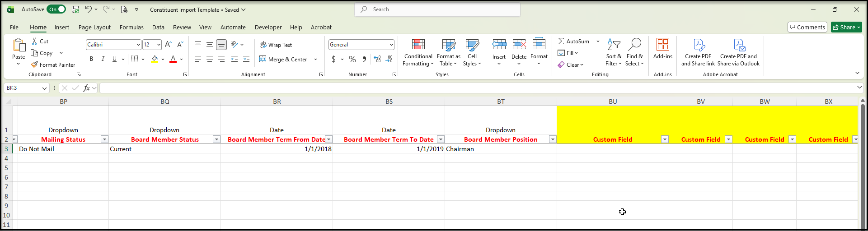The height and width of the screenshot is (231, 868).
Task: Click the Comments button
Action: (x=807, y=27)
